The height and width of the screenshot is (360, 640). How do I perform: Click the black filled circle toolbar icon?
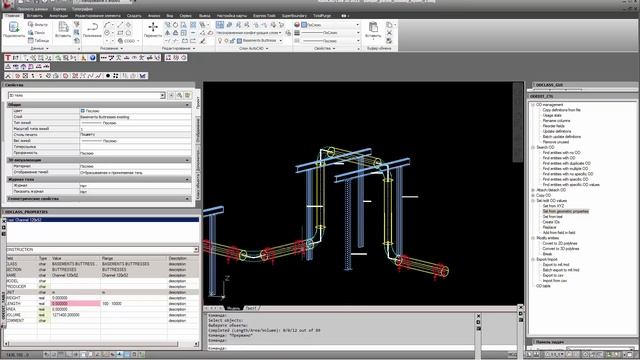108,76
